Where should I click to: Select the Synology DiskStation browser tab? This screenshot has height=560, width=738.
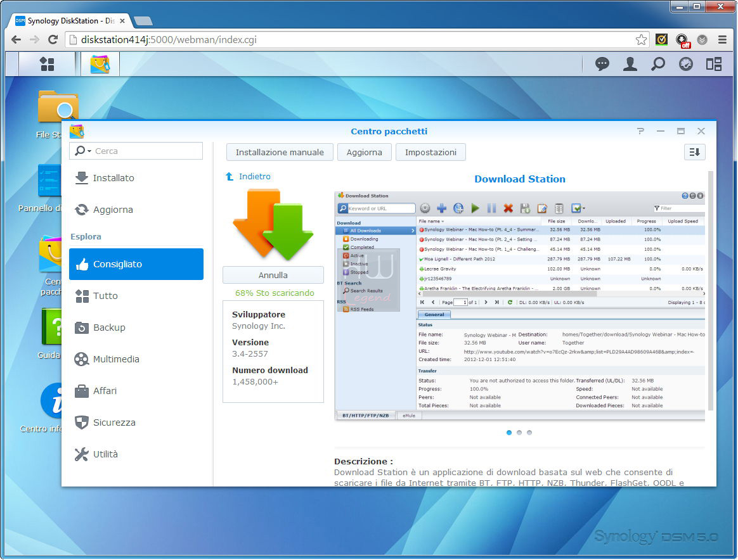point(70,21)
